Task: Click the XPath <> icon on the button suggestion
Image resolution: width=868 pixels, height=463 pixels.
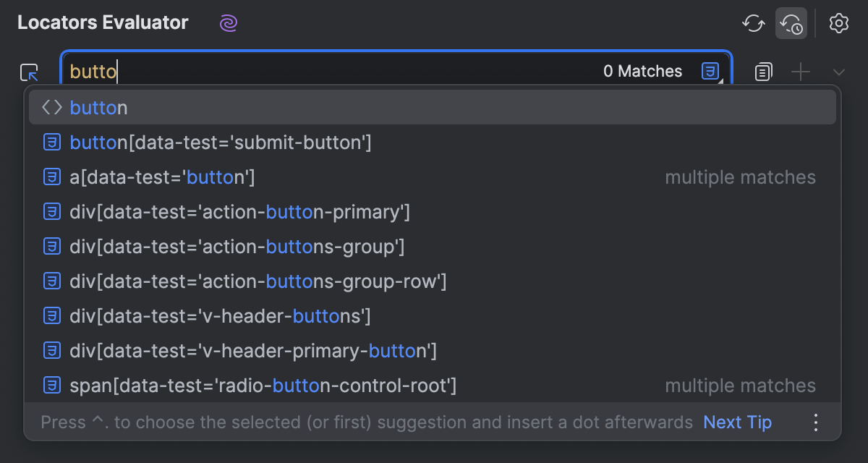Action: [x=51, y=107]
